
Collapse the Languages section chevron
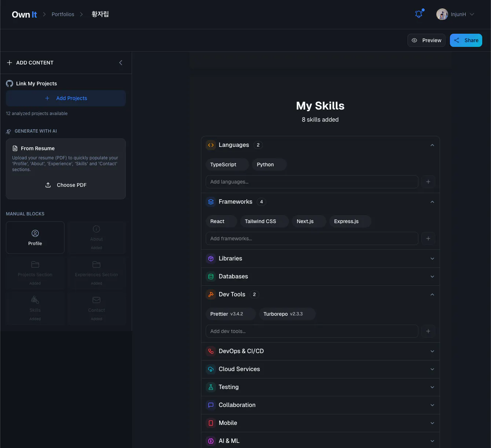[432, 145]
